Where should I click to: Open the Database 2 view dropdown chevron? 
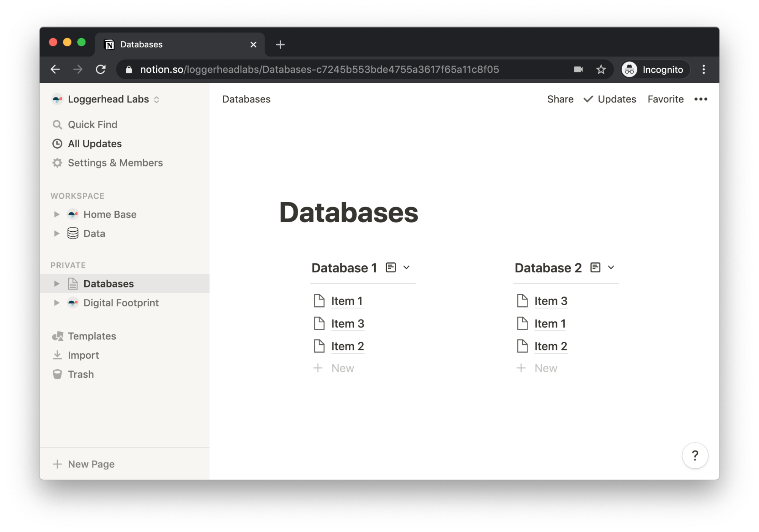tap(611, 268)
